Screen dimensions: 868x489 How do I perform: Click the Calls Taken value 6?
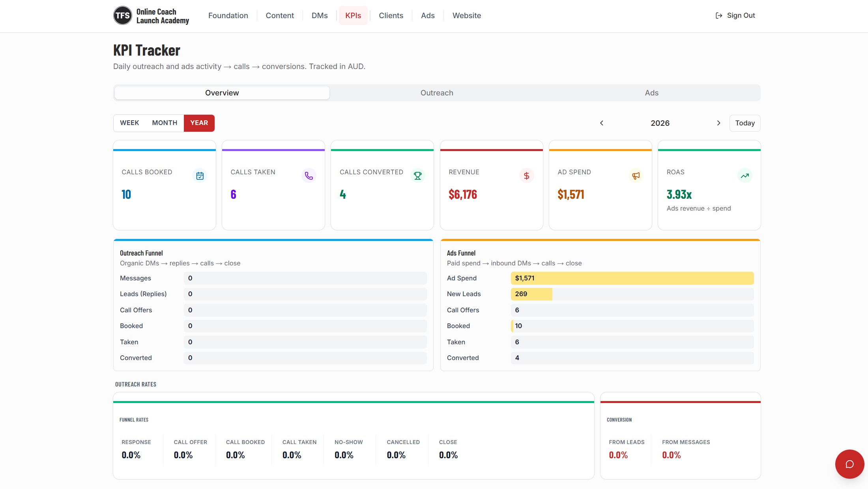[x=234, y=195]
